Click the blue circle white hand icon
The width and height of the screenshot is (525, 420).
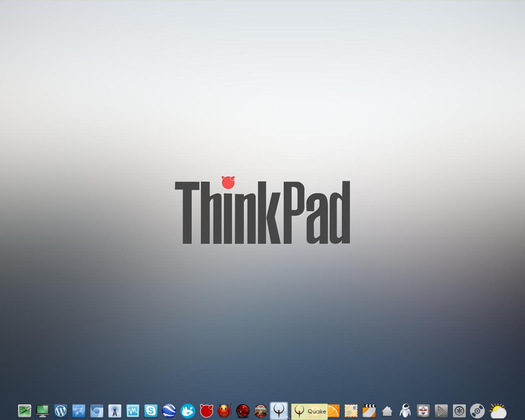click(x=187, y=411)
